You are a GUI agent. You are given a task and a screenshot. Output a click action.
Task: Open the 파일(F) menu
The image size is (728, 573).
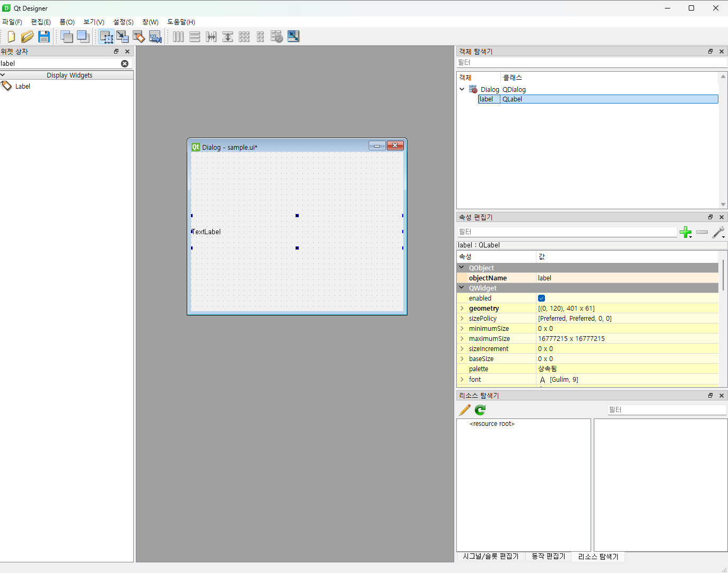(x=12, y=22)
